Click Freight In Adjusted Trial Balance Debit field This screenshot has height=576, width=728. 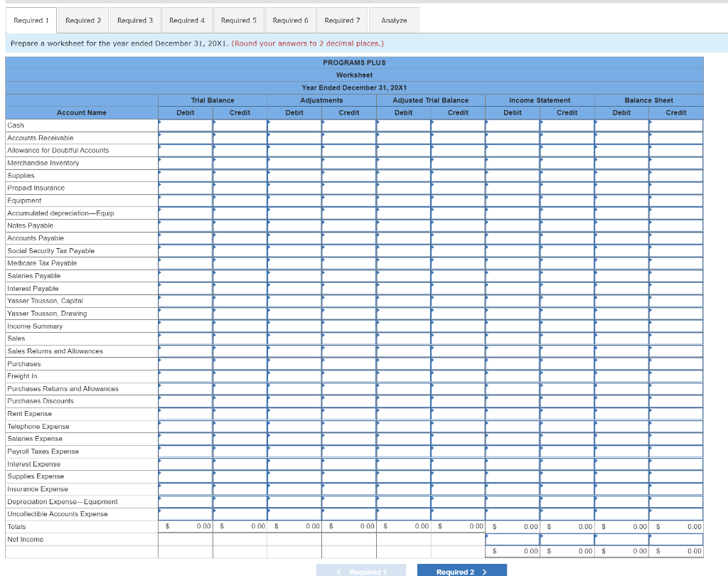[x=404, y=376]
